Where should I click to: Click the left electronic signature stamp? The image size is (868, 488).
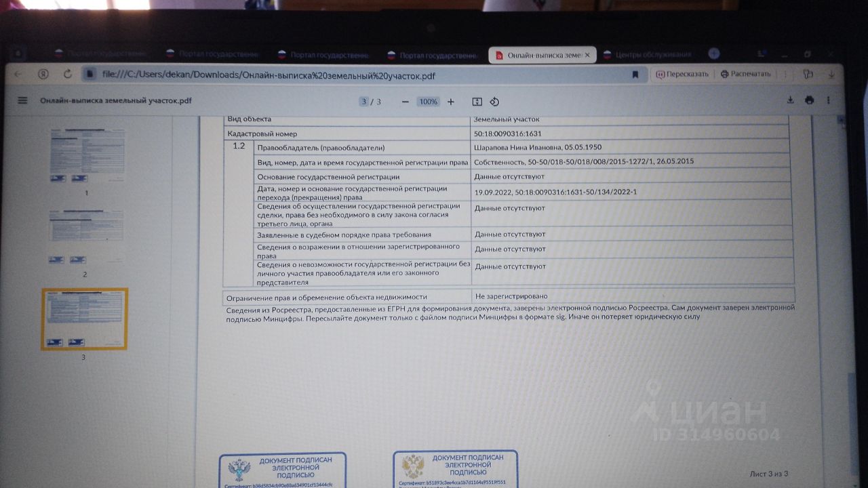click(x=283, y=470)
